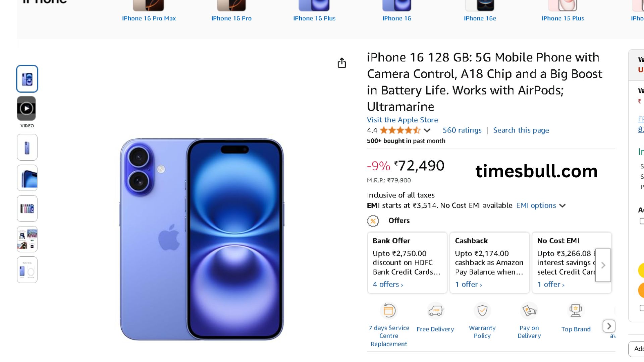Click next arrow in offers carousel
644x362 pixels.
click(603, 265)
